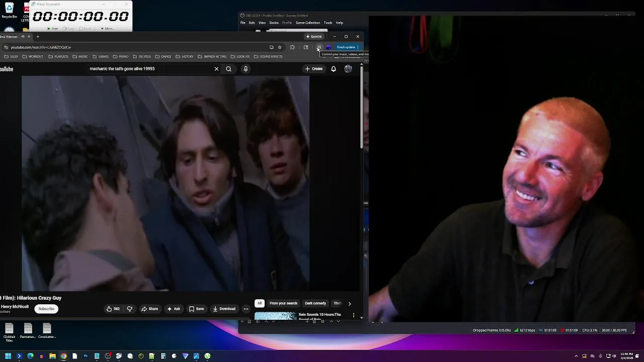Viewport: 644px width, 362px height.
Task: View site information icon beside URL
Action: tap(6, 47)
